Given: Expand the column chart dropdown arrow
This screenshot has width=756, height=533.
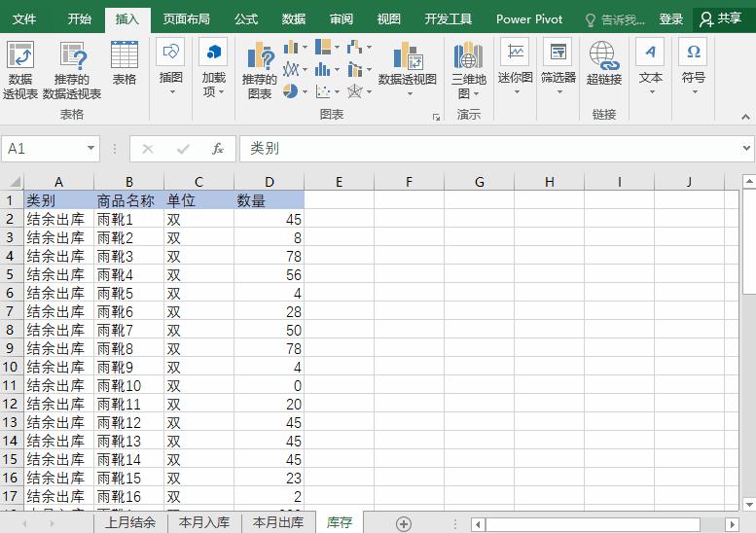Looking at the screenshot, I should click(305, 48).
